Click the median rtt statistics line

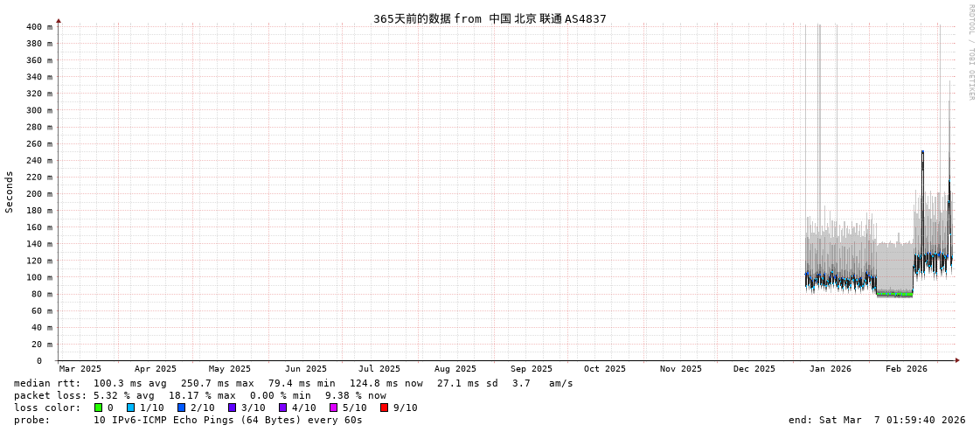click(x=294, y=383)
